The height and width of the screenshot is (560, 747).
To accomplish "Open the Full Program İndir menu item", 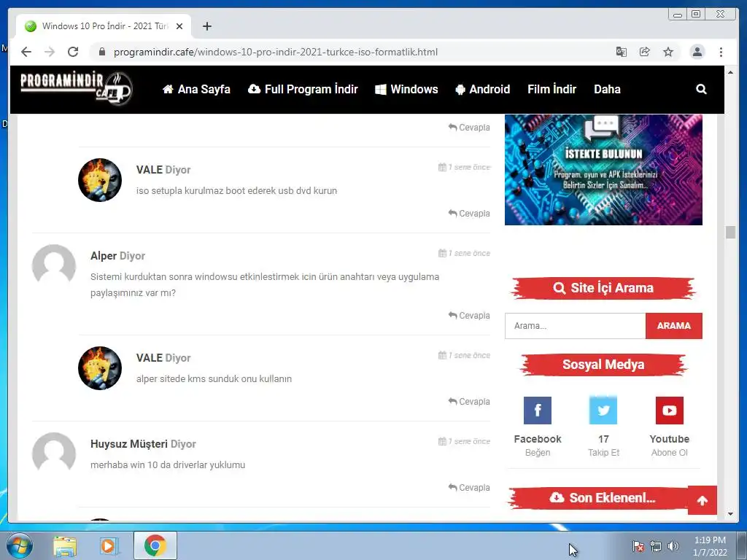I will (x=303, y=89).
